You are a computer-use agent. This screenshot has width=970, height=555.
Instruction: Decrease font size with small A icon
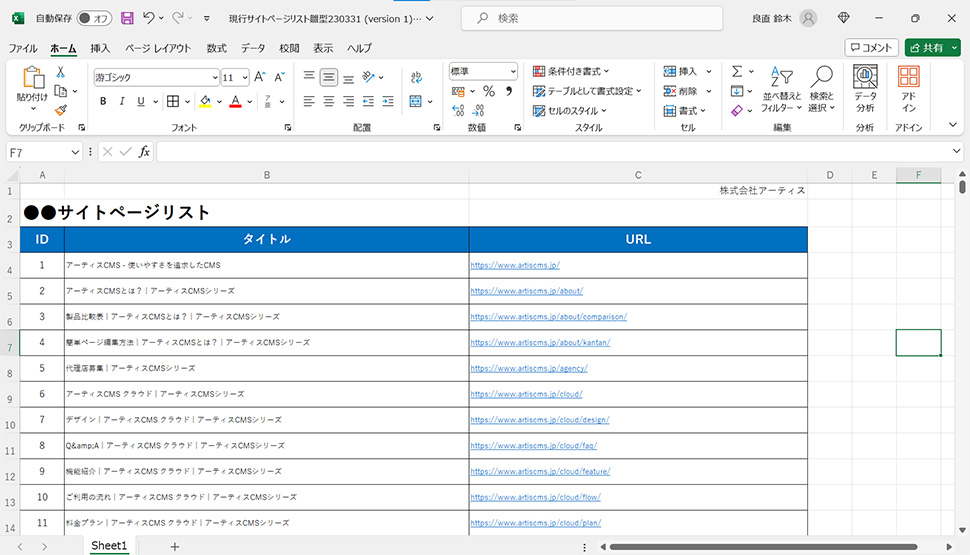click(280, 77)
